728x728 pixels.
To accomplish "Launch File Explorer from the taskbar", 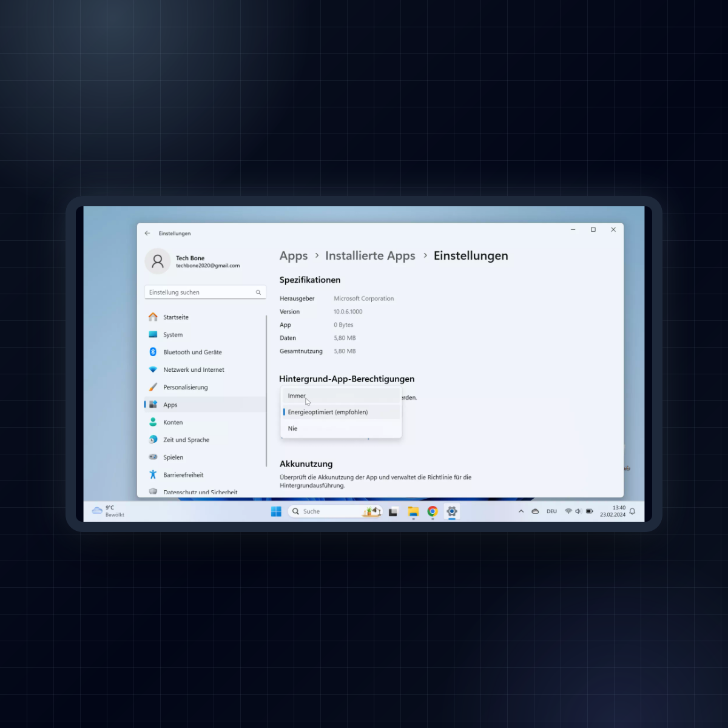I will click(413, 511).
